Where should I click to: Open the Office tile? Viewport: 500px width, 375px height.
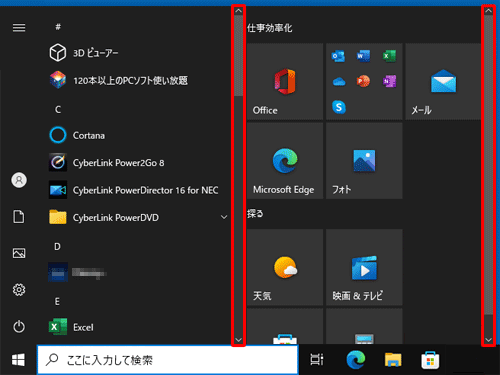(285, 81)
